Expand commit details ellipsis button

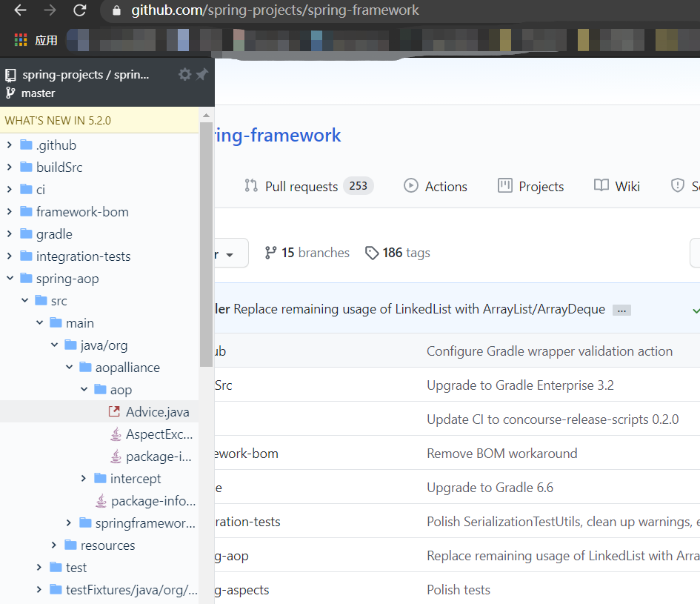click(622, 310)
